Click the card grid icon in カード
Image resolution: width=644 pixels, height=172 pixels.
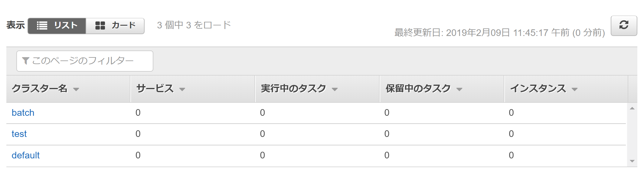(x=100, y=26)
